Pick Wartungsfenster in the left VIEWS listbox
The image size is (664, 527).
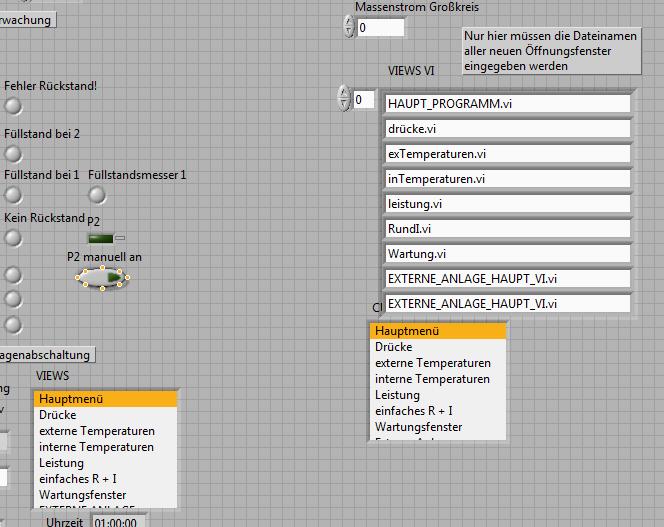pyautogui.click(x=105, y=495)
